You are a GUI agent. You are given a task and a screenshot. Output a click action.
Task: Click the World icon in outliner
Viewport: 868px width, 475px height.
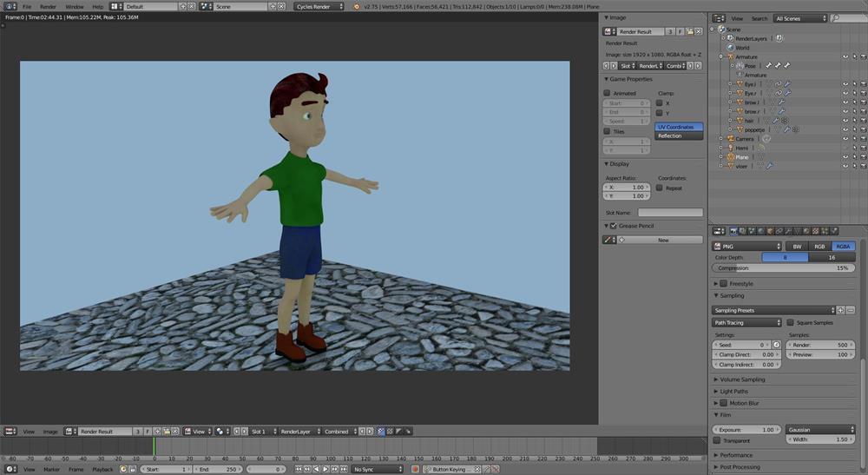(730, 48)
